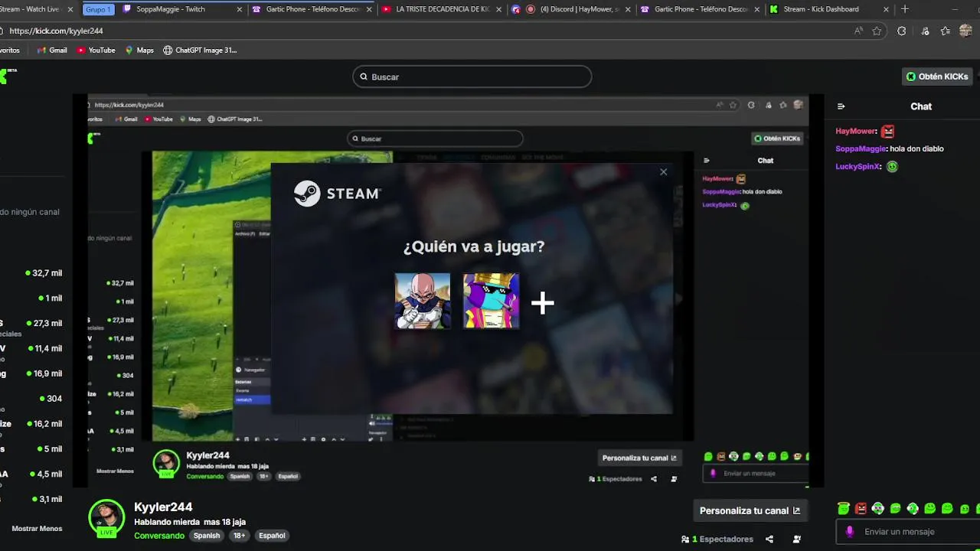Image resolution: width=980 pixels, height=551 pixels.
Task: Activate the read aloud icon in address bar
Action: [x=858, y=31]
